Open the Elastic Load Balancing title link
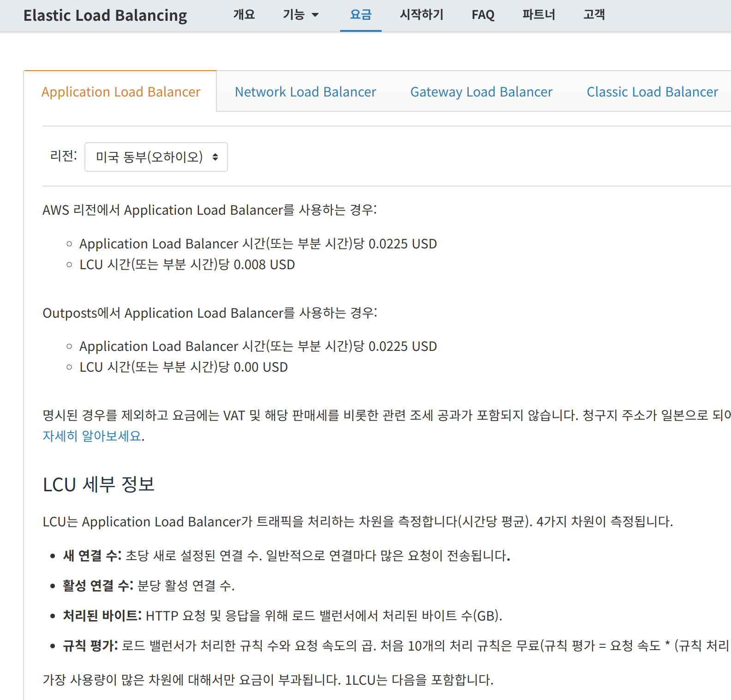This screenshot has width=731, height=700. pyautogui.click(x=105, y=15)
